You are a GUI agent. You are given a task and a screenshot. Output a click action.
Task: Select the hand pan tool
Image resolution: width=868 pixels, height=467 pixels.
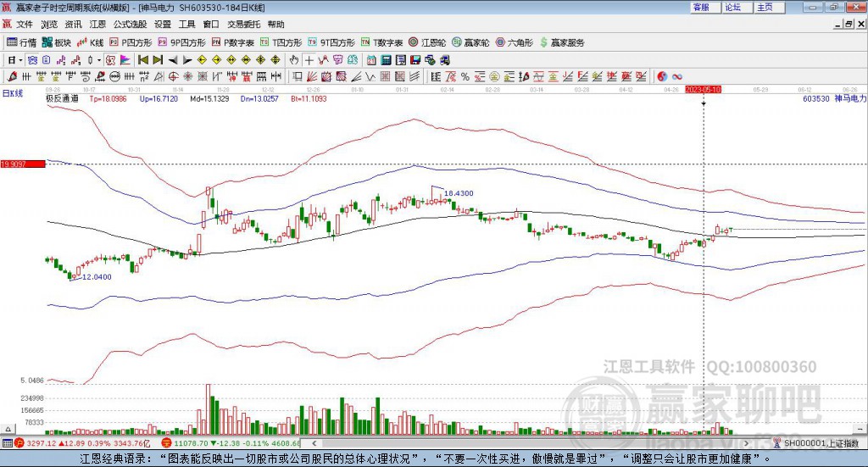(x=293, y=60)
